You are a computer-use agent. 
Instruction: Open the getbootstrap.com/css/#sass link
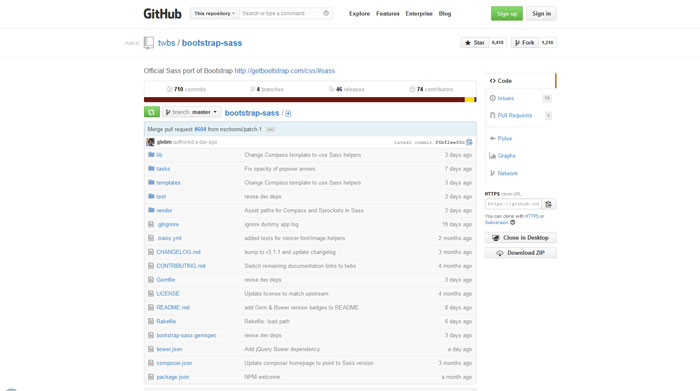pyautogui.click(x=284, y=71)
